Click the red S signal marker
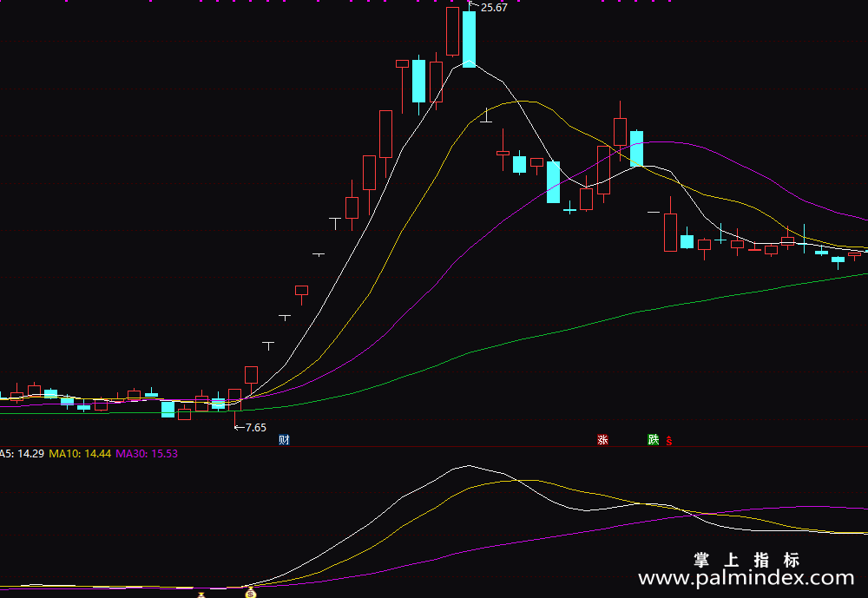Viewport: 868px width, 598px height. coord(668,441)
